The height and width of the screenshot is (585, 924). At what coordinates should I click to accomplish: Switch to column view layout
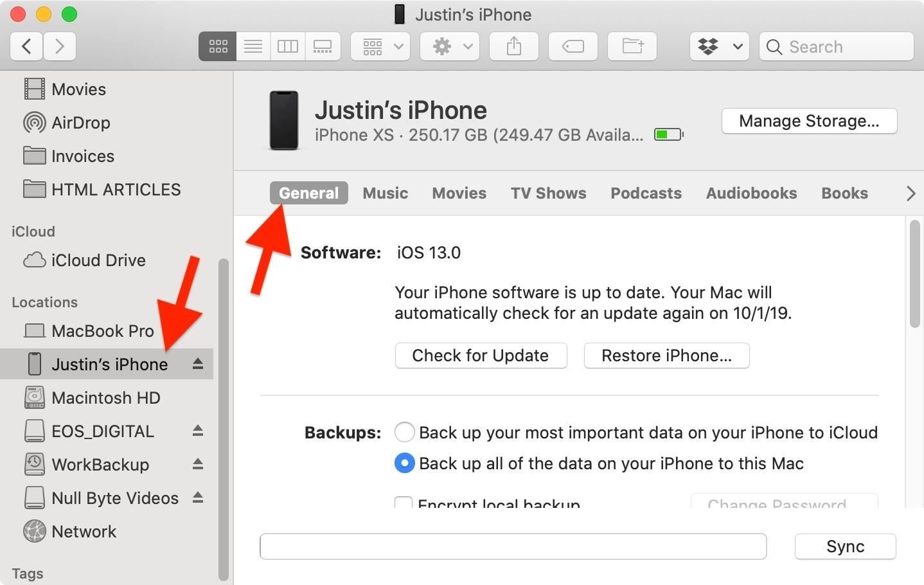tap(287, 46)
